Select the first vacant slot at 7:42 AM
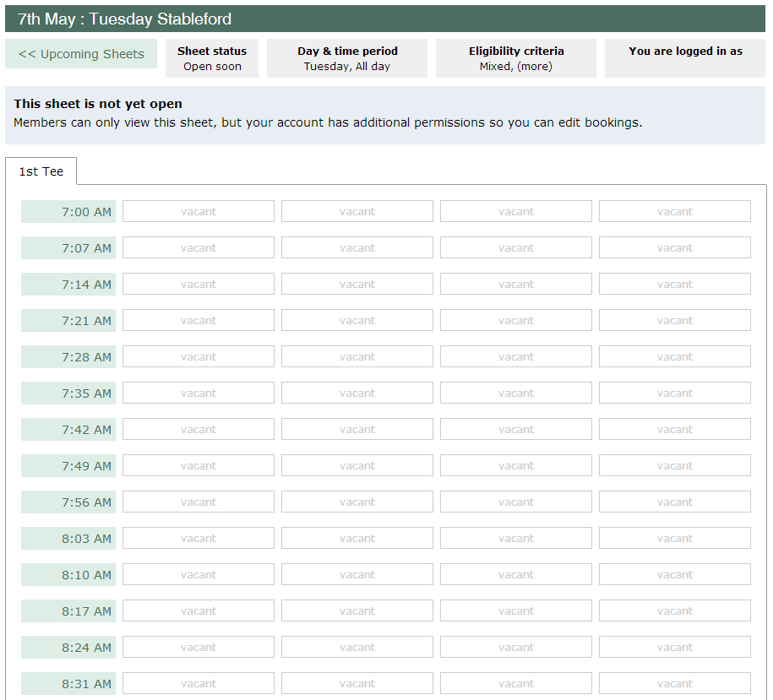This screenshot has height=700, width=773. coord(198,429)
